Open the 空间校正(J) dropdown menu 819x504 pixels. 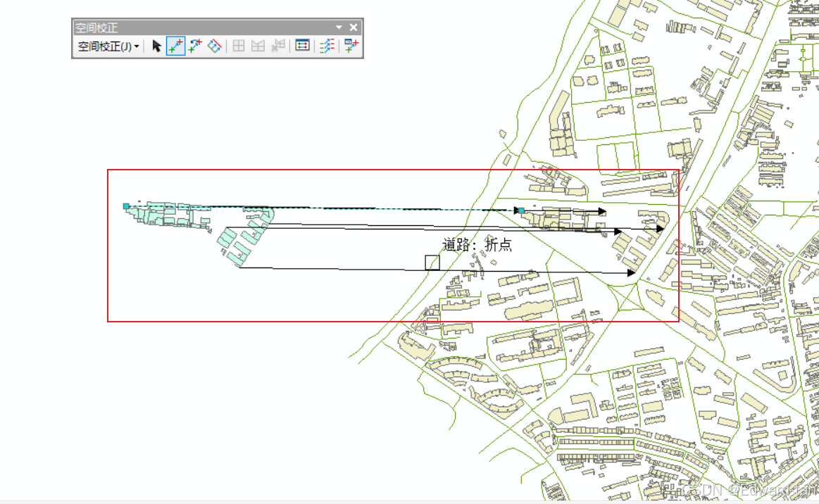click(108, 46)
